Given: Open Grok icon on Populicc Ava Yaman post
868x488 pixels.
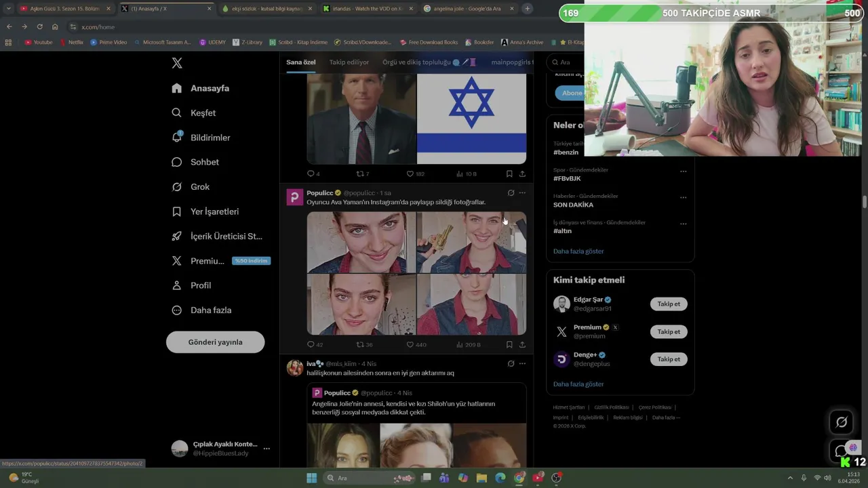Looking at the screenshot, I should coord(511,193).
